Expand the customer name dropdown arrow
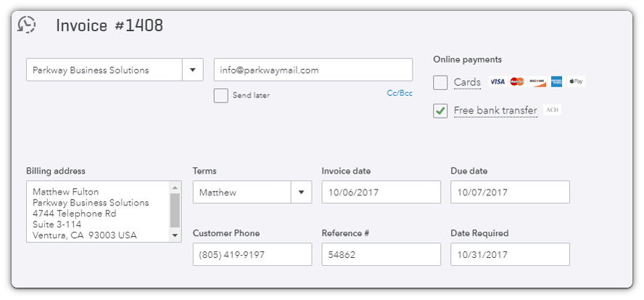The height and width of the screenshot is (300, 644). [193, 70]
